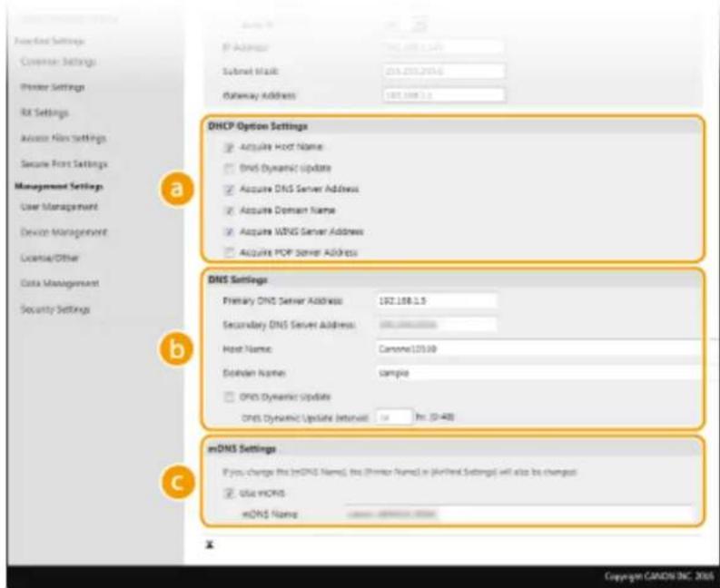Enable DNS Dynamic Update in DNS Settings

point(229,397)
